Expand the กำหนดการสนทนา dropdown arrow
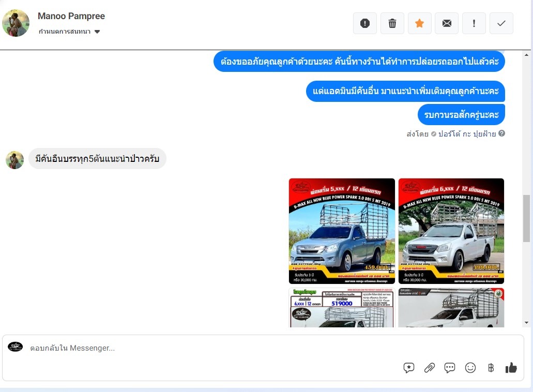 pyautogui.click(x=97, y=32)
